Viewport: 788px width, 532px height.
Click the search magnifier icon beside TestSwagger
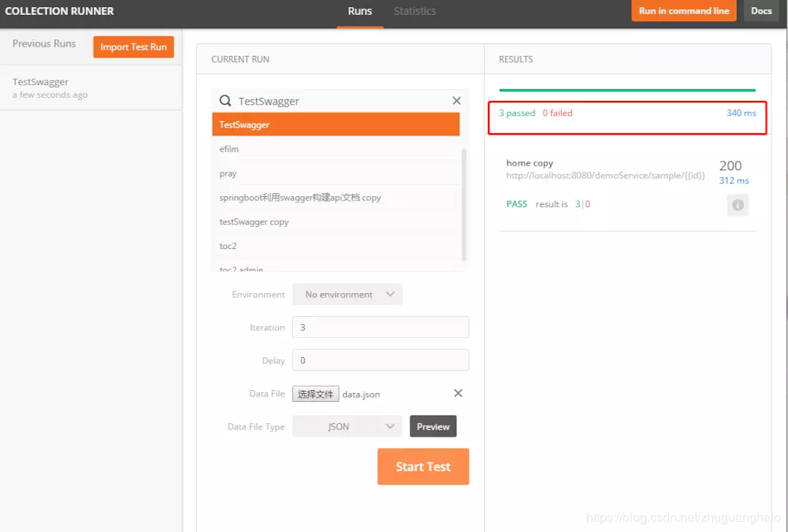pyautogui.click(x=225, y=101)
